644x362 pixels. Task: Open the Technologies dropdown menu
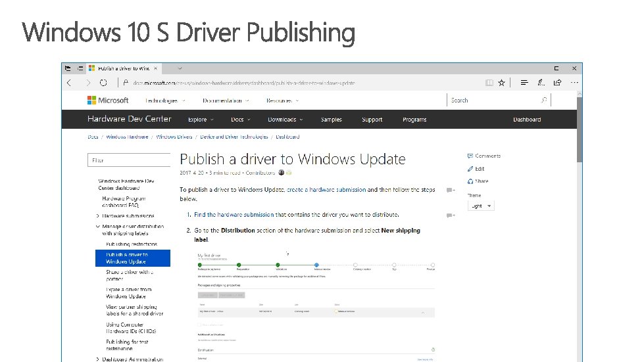pyautogui.click(x=165, y=101)
